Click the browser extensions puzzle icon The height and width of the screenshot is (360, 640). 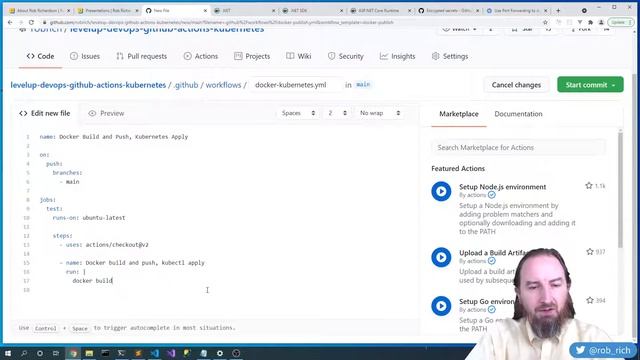coord(590,22)
